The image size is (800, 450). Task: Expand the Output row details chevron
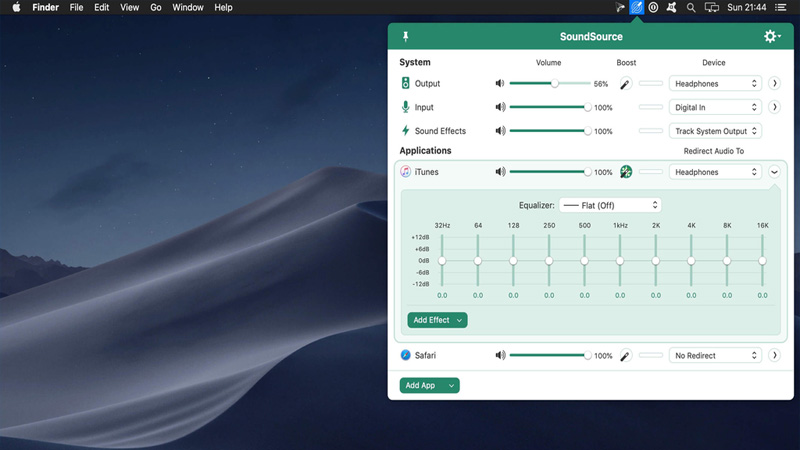pyautogui.click(x=774, y=83)
